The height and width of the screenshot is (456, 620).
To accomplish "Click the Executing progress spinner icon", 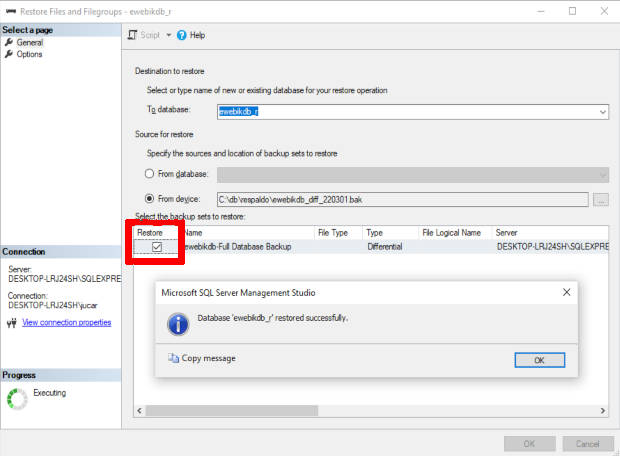I will coord(17,398).
